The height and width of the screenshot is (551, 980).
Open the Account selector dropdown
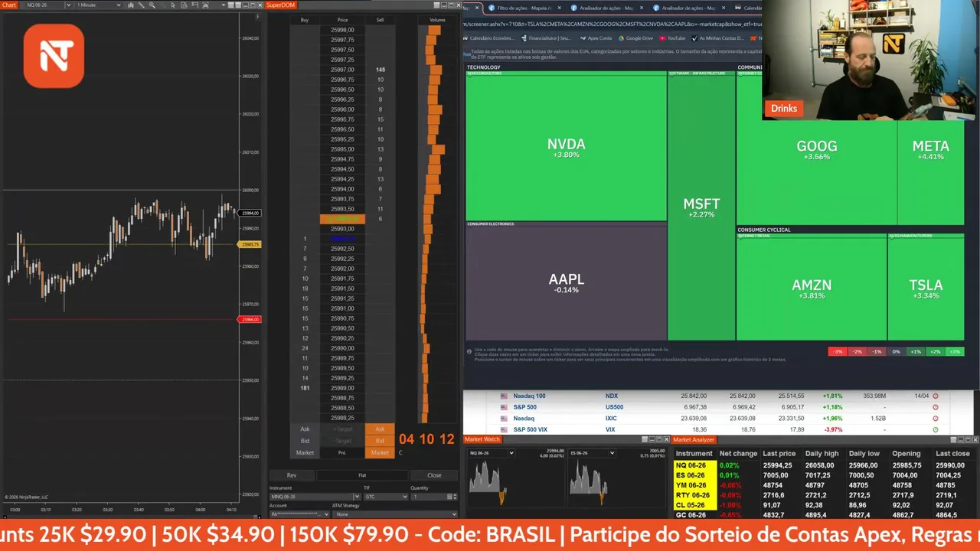pos(299,514)
